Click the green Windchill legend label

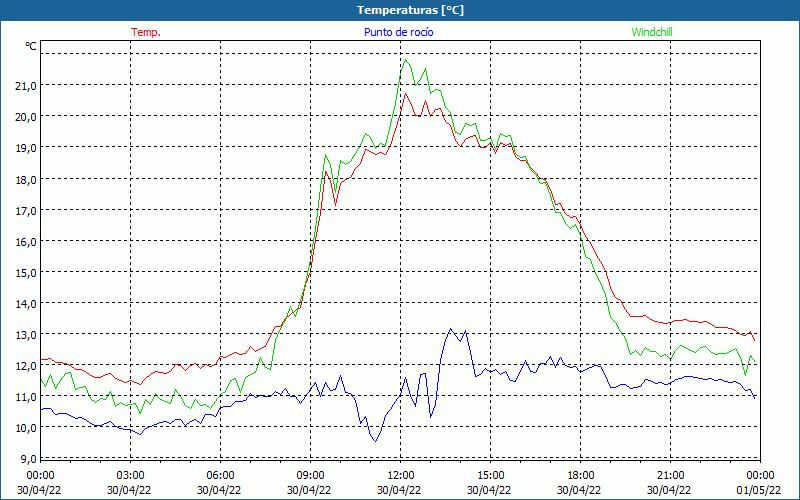click(652, 32)
